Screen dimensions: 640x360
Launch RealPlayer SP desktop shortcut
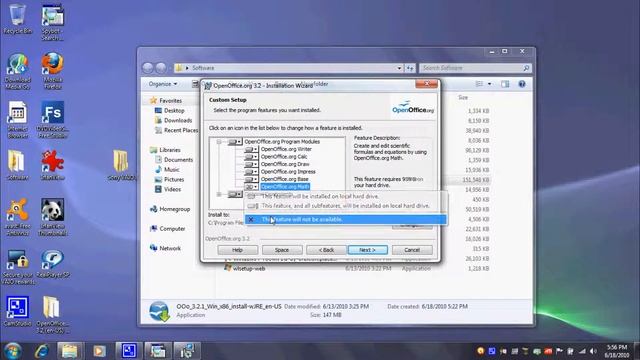pyautogui.click(x=52, y=264)
